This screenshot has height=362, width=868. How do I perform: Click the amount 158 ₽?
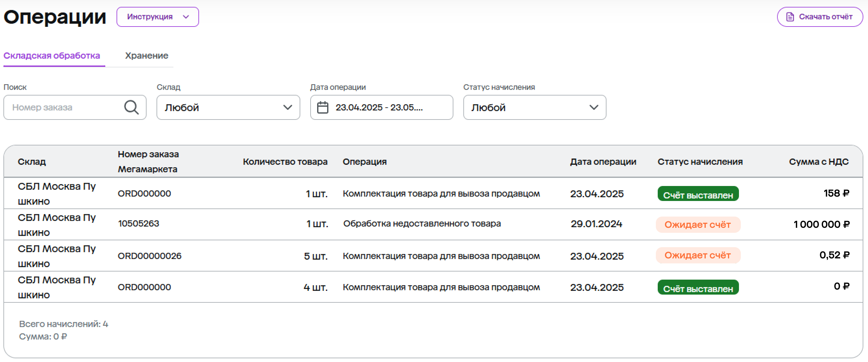836,193
